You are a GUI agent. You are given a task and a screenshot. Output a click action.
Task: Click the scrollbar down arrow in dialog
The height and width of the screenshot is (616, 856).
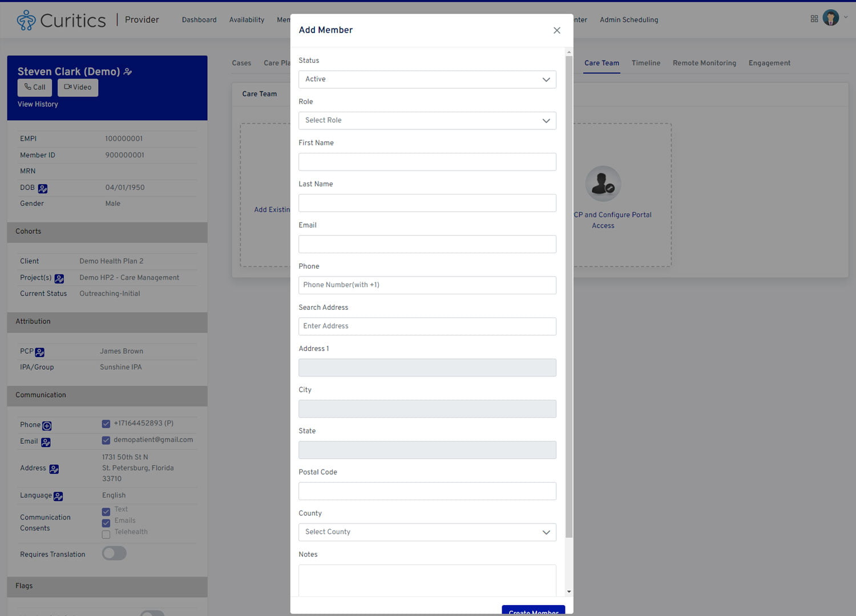[568, 592]
